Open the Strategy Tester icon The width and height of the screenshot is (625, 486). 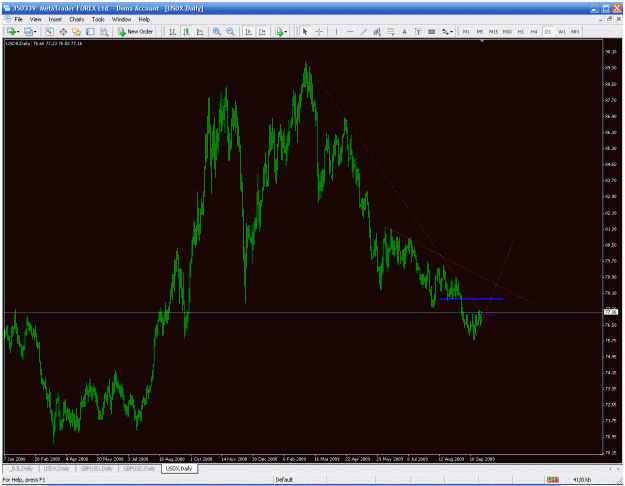[x=104, y=31]
